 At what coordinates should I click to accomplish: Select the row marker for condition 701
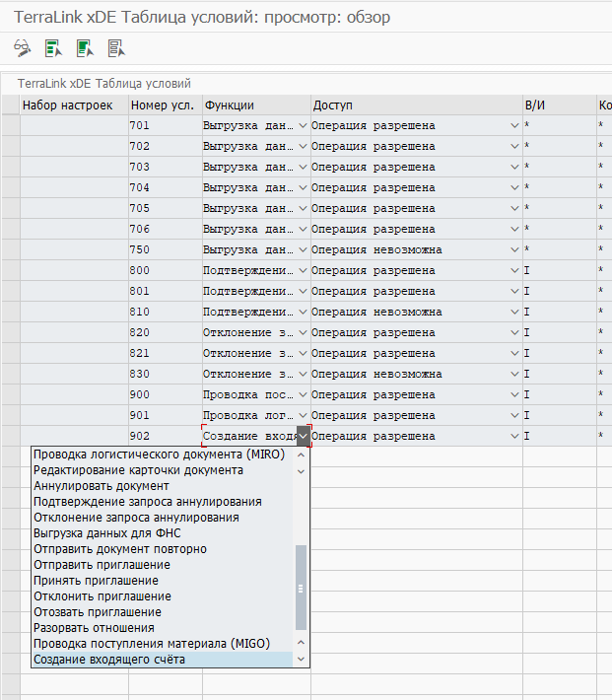10,125
